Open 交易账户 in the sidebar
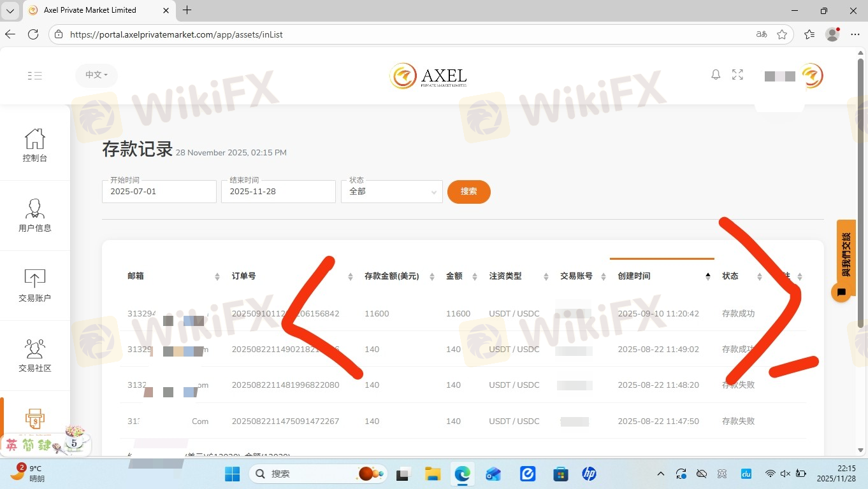Screen dimensions: 868x489 [x=35, y=285]
